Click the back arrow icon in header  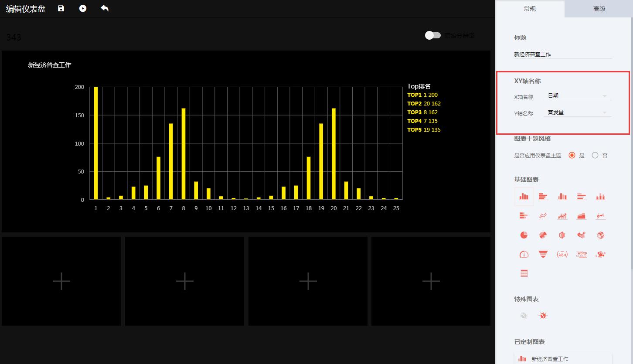[105, 8]
